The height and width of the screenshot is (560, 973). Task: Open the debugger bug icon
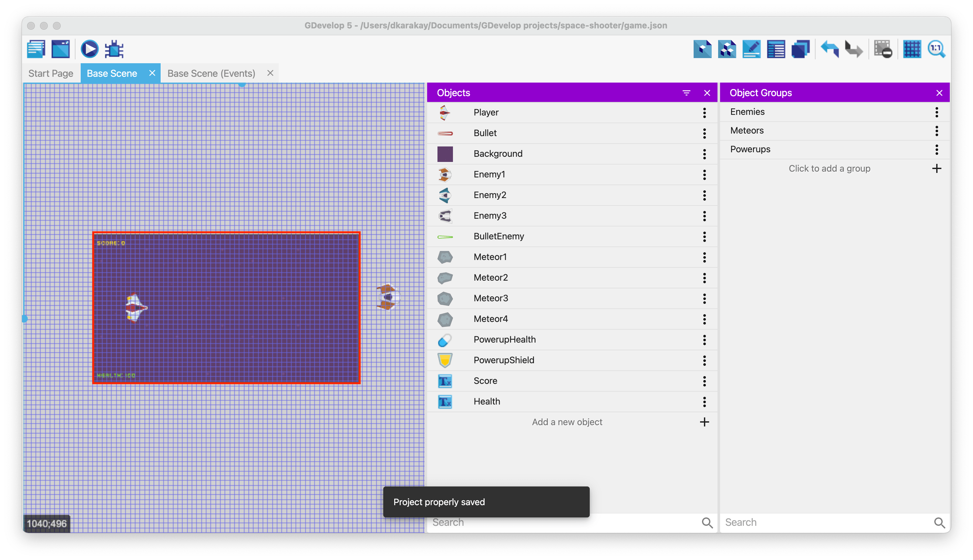coord(114,49)
